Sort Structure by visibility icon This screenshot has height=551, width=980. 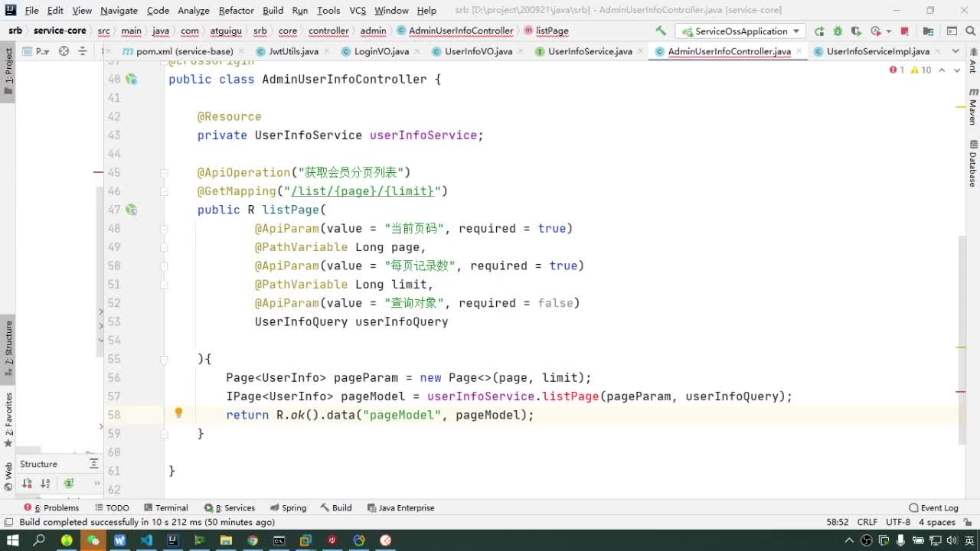click(27, 483)
